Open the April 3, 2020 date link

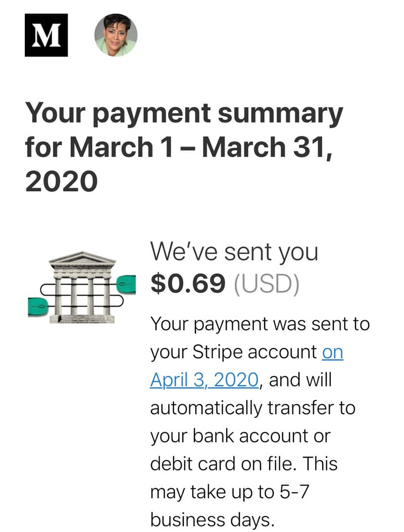[204, 380]
